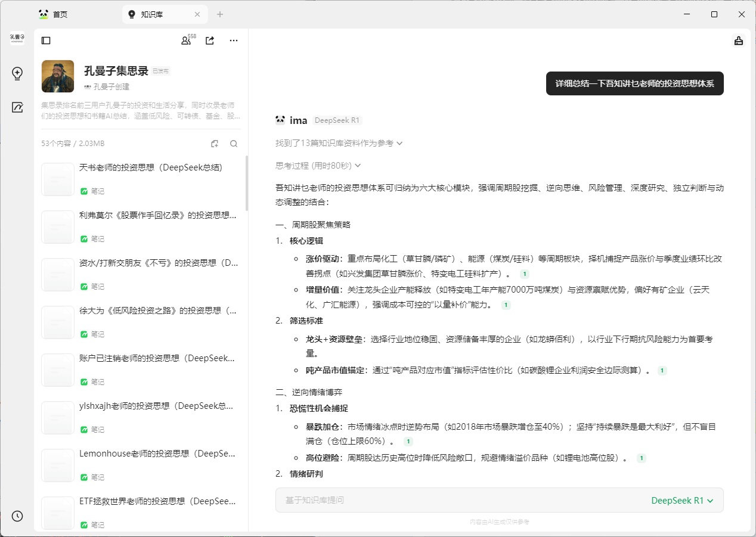Screen dimensions: 756x537
Task: Collapse the knowledge base sidebar panel
Action: [46, 41]
